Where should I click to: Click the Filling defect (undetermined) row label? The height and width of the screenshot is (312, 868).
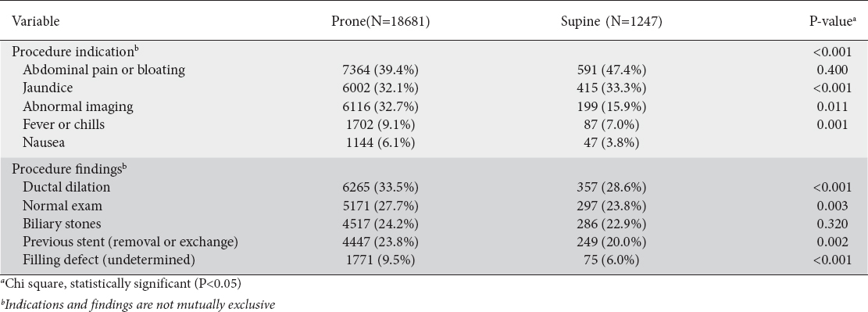pyautogui.click(x=109, y=260)
